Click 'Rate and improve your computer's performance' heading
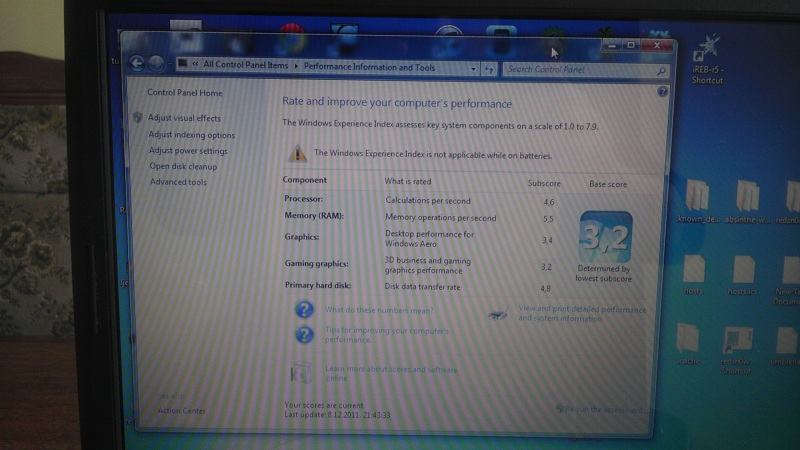 (396, 103)
